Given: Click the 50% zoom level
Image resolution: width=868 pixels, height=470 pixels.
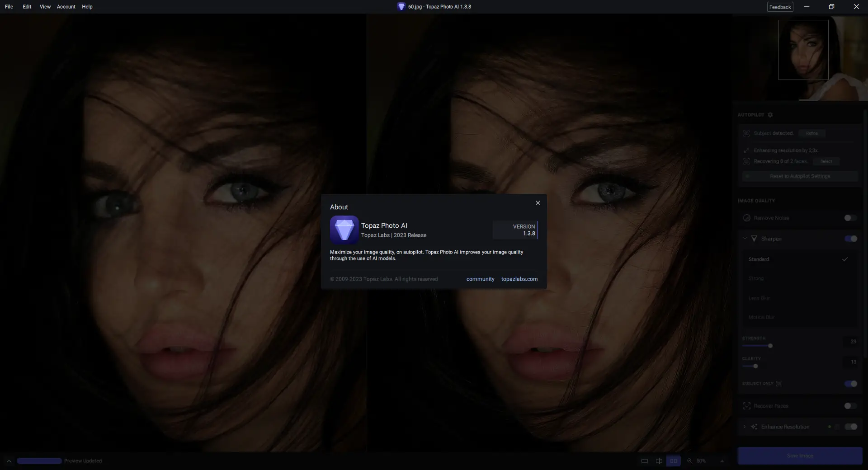Looking at the screenshot, I should 701,461.
